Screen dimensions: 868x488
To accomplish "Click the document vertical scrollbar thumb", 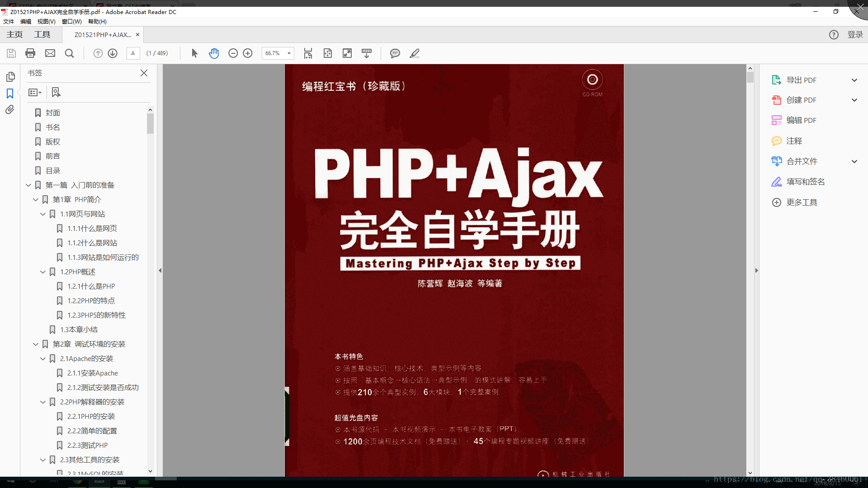I will point(750,77).
